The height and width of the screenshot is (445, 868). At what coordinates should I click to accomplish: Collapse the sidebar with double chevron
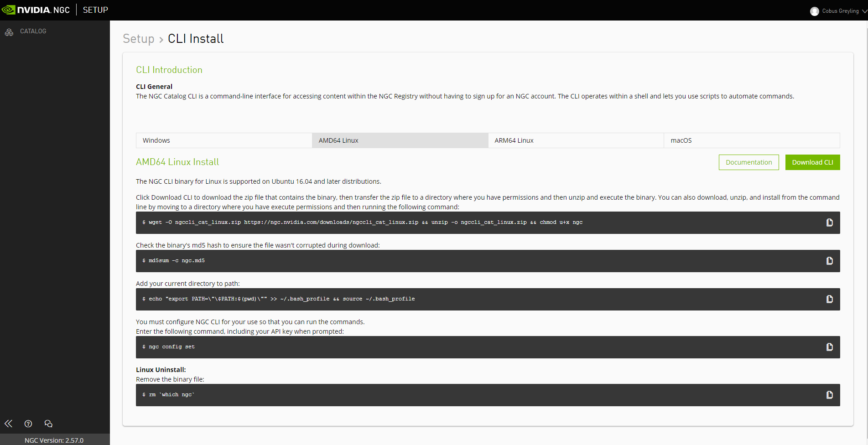point(9,424)
